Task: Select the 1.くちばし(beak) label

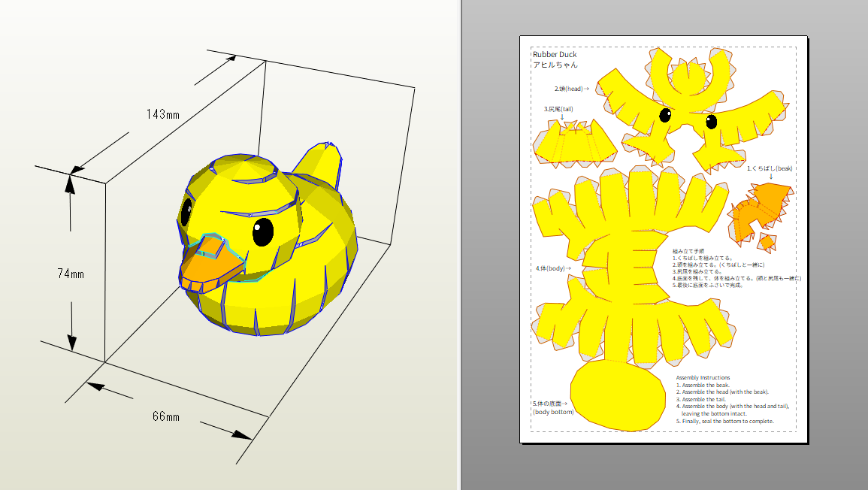Action: (770, 168)
